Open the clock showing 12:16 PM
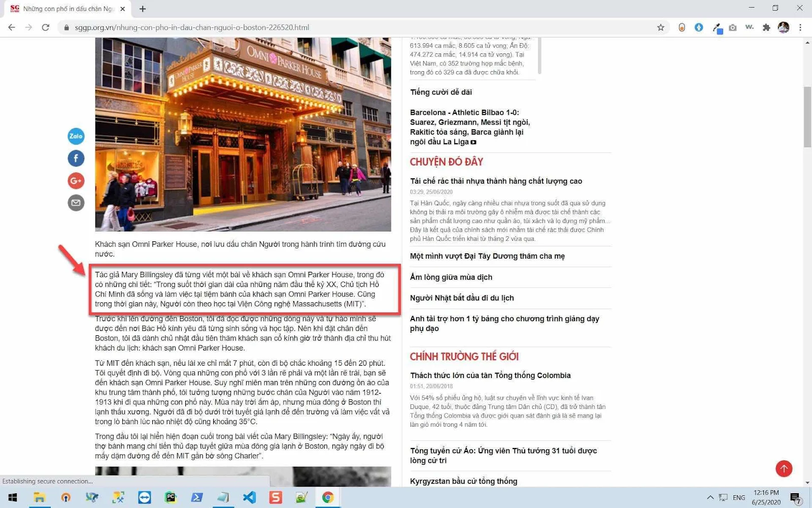 [x=766, y=497]
